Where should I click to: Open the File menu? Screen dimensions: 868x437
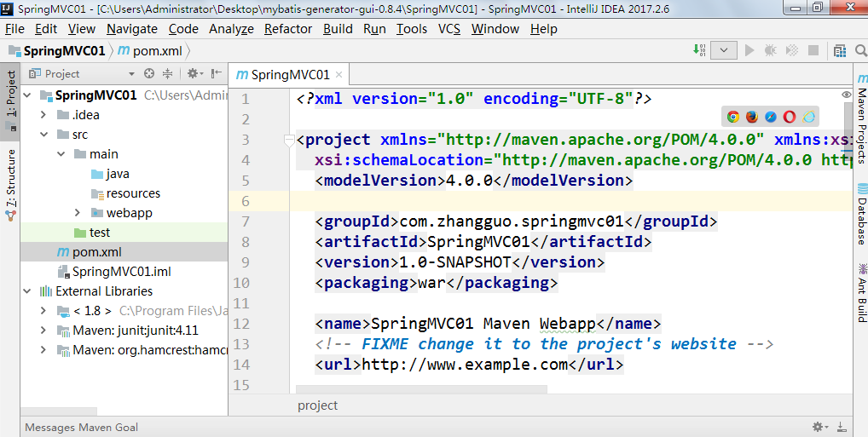(14, 29)
